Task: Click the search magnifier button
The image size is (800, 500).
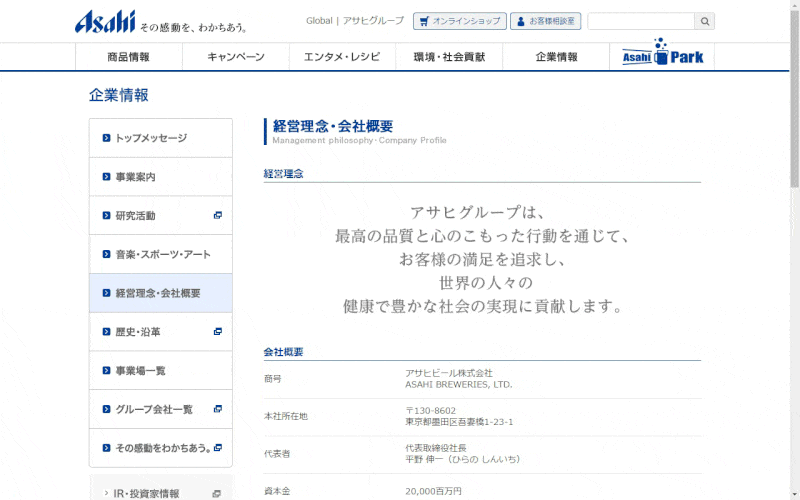Action: [705, 21]
